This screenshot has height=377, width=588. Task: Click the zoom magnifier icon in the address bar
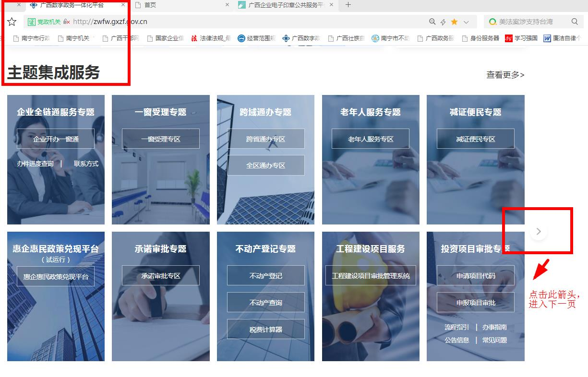point(432,22)
